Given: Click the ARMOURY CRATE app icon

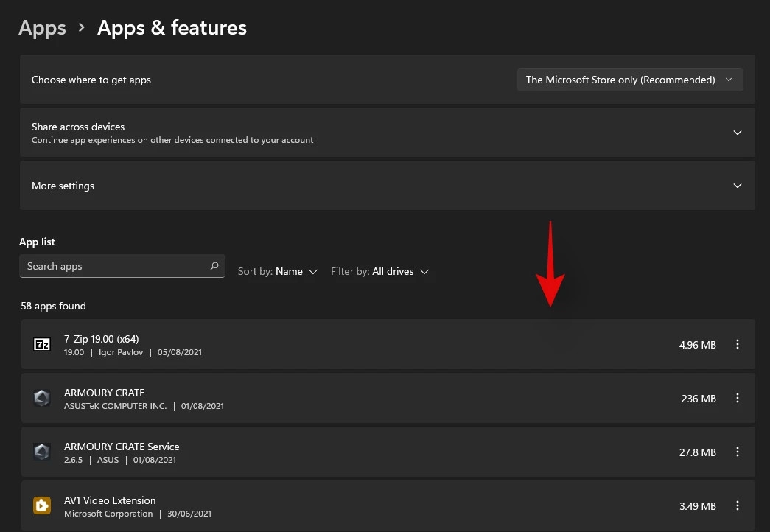Looking at the screenshot, I should pyautogui.click(x=42, y=398).
